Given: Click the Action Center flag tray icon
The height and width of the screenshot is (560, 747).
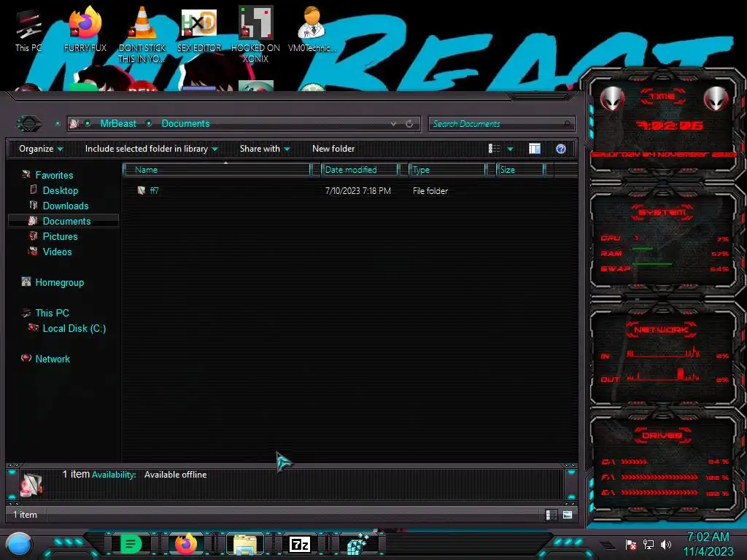Looking at the screenshot, I should click(x=631, y=544).
